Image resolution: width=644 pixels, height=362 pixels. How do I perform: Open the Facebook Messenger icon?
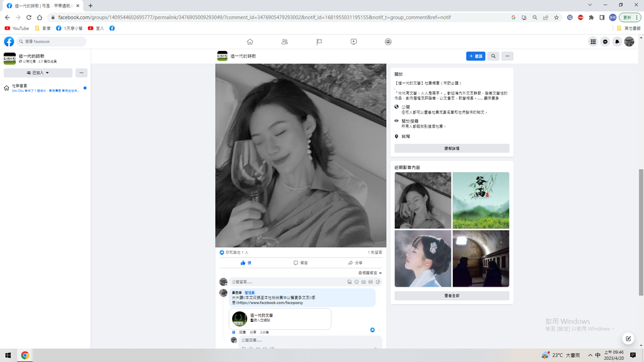click(605, 41)
